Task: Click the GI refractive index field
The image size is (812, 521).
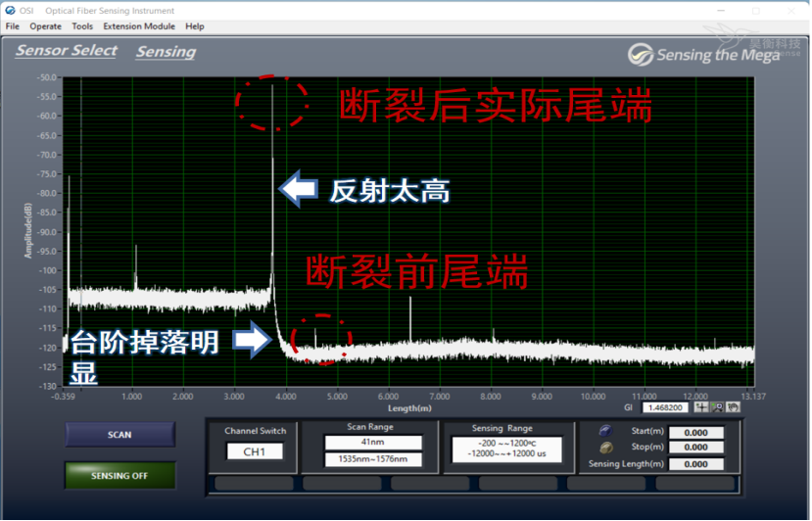Action: click(665, 406)
